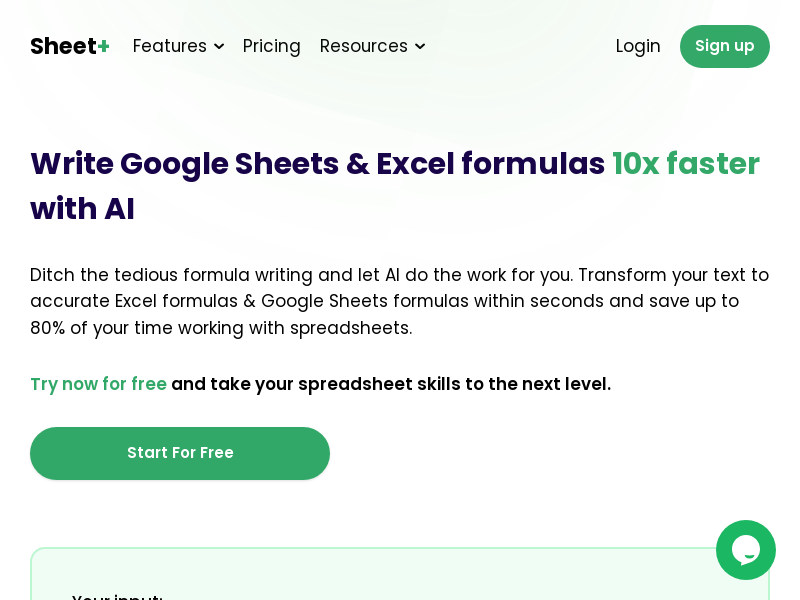Click the chevron beside Resources
The width and height of the screenshot is (800, 600).
coord(420,47)
